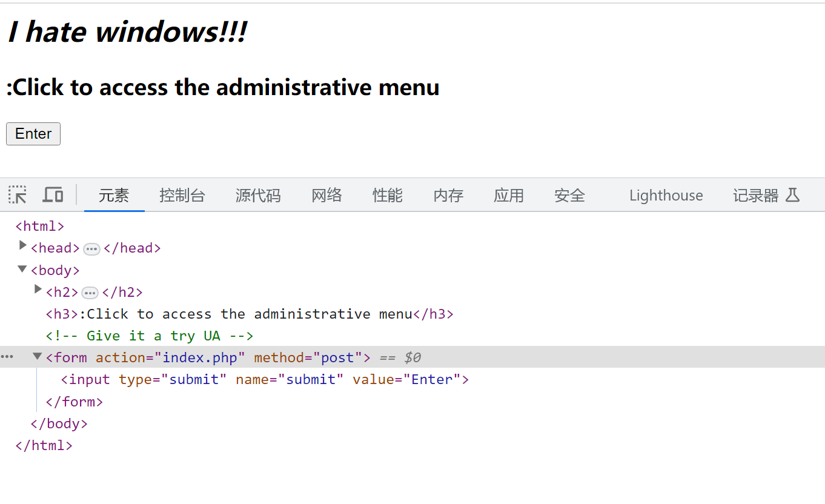Select the 'Give it a try UA' comment

coord(150,336)
